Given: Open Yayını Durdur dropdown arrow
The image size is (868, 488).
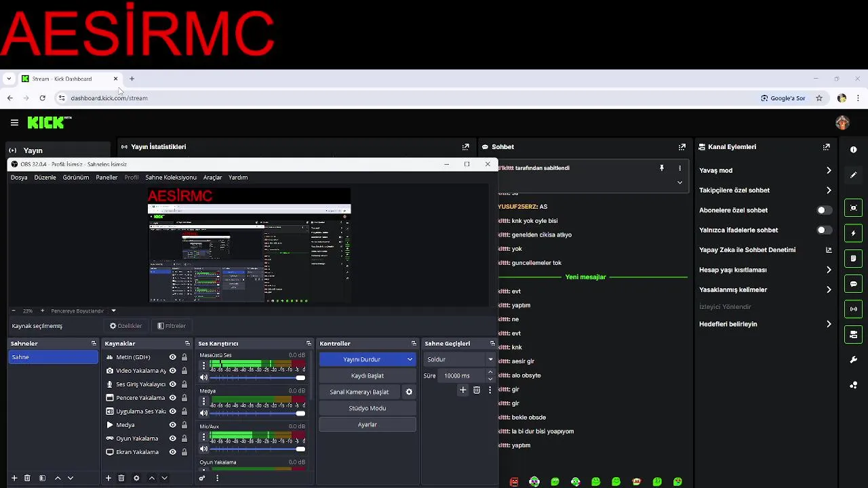Looking at the screenshot, I should coord(410,359).
